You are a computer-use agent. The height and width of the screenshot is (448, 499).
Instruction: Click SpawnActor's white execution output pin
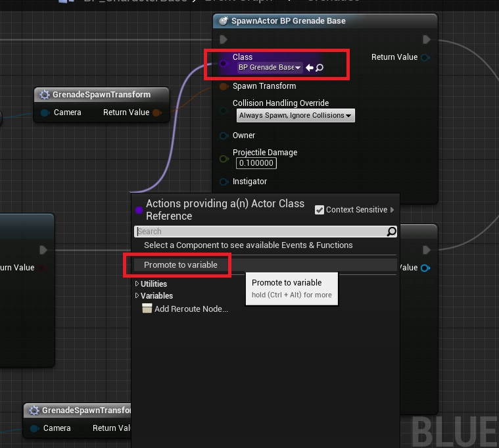(427, 39)
